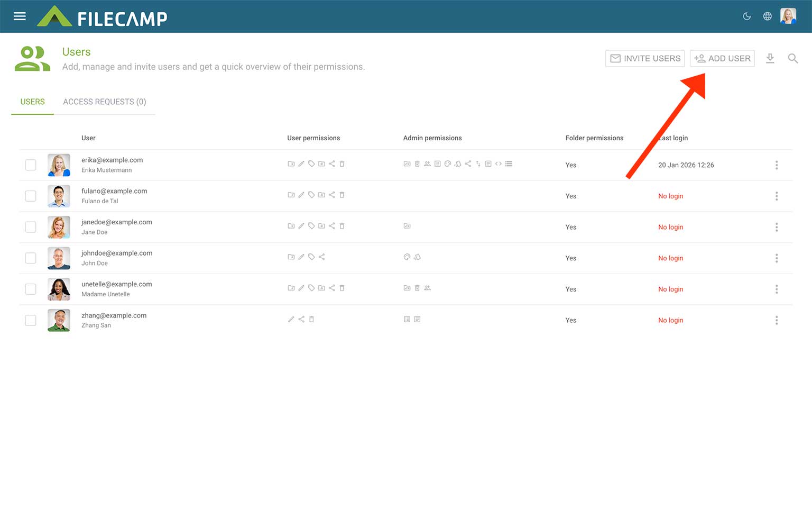Click the Invite Users button
Viewport: 812px width, 508px height.
point(644,58)
